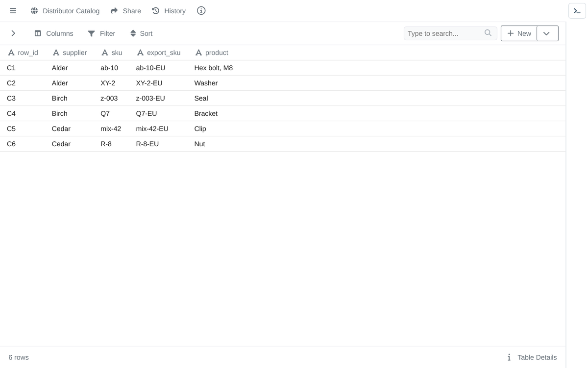Click the search magnifier icon
The image size is (588, 368).
coord(488,33)
